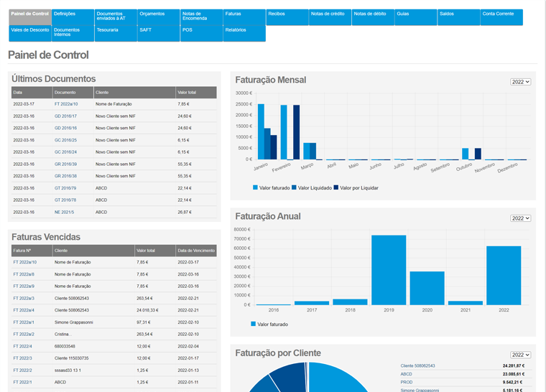Open document FT 2022a/10 in Últimos Documentos
This screenshot has width=546, height=392.
[x=66, y=104]
